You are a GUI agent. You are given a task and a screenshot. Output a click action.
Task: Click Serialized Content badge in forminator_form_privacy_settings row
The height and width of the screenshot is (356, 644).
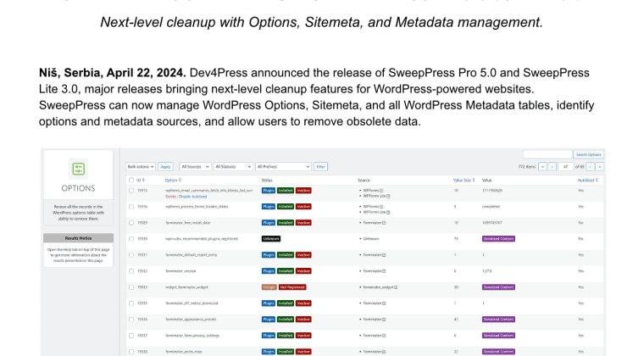pos(498,336)
